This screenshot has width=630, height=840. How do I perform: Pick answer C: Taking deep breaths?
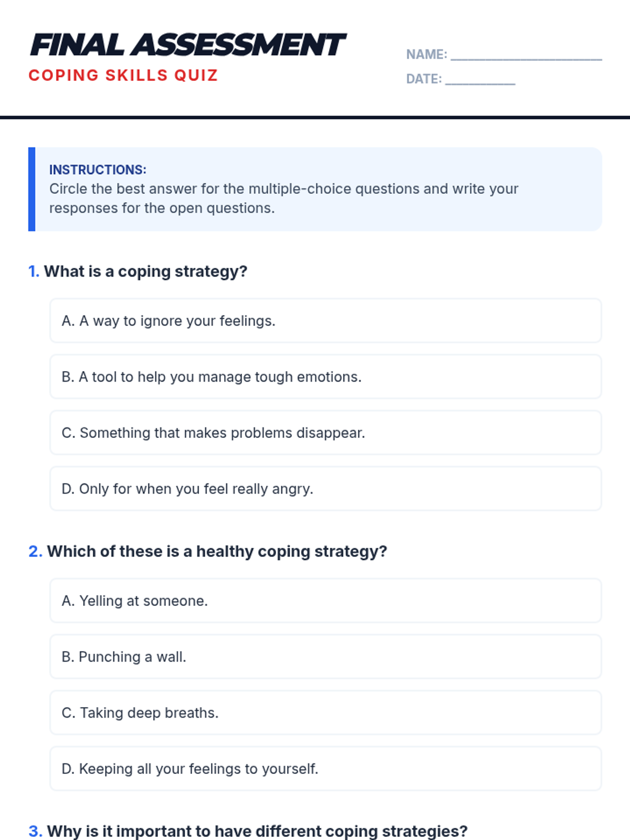(325, 713)
